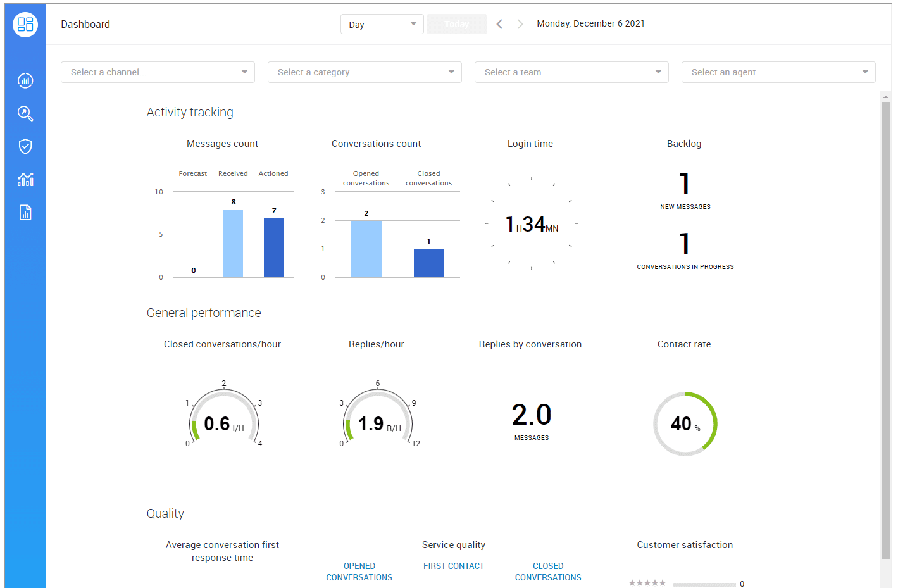
Task: Select the shield checkmark sidebar icon
Action: (25, 146)
